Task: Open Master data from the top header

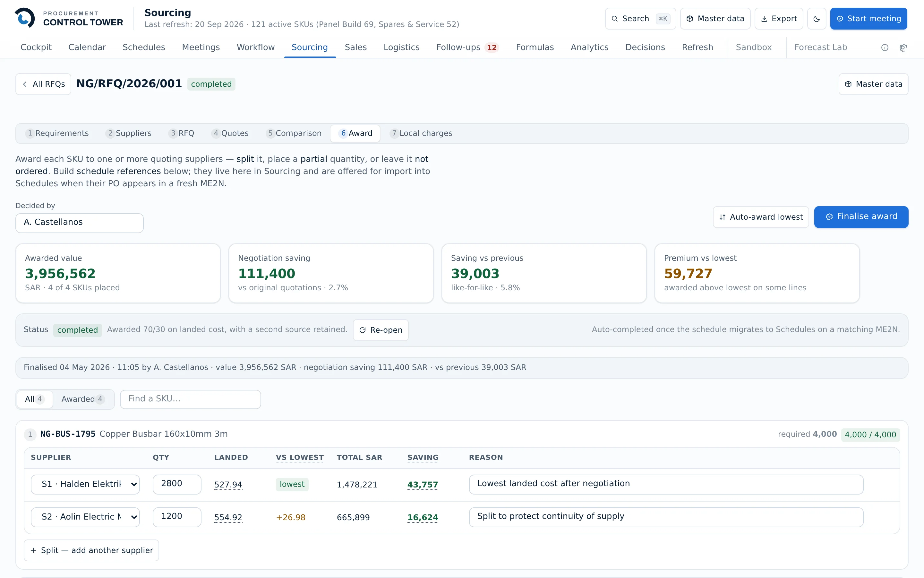Action: 715,19
